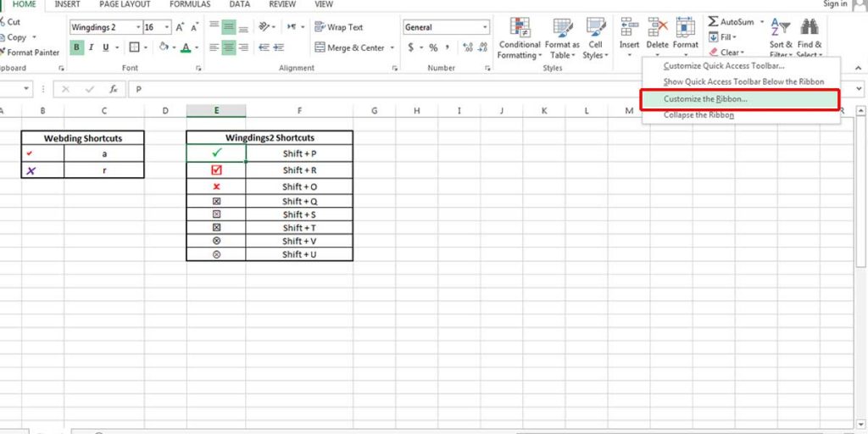This screenshot has height=434, width=868.
Task: Click the Delete cells icon
Action: tap(658, 28)
